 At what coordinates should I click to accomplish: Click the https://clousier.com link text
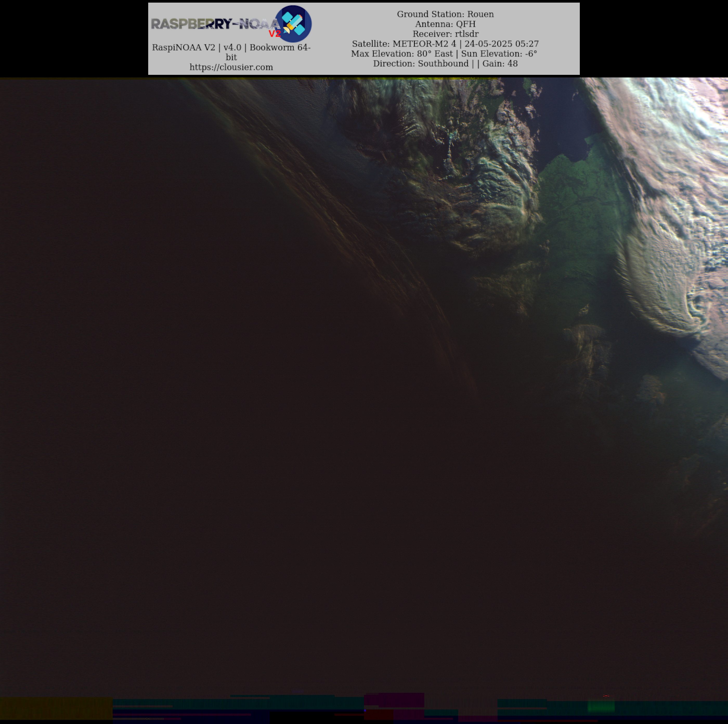pyautogui.click(x=231, y=67)
